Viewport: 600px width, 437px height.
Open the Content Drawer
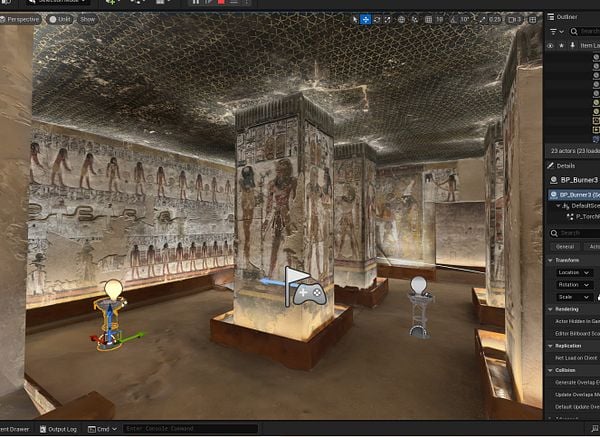(15, 429)
